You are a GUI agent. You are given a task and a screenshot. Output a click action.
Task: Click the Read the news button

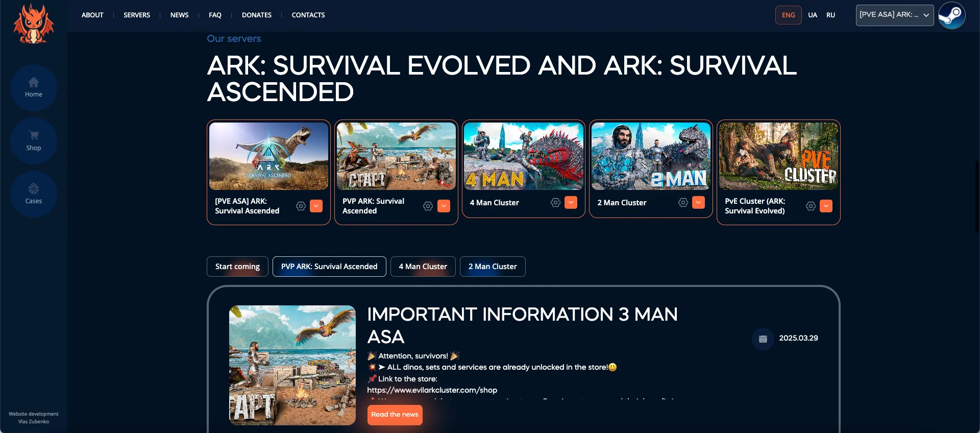coord(395,415)
